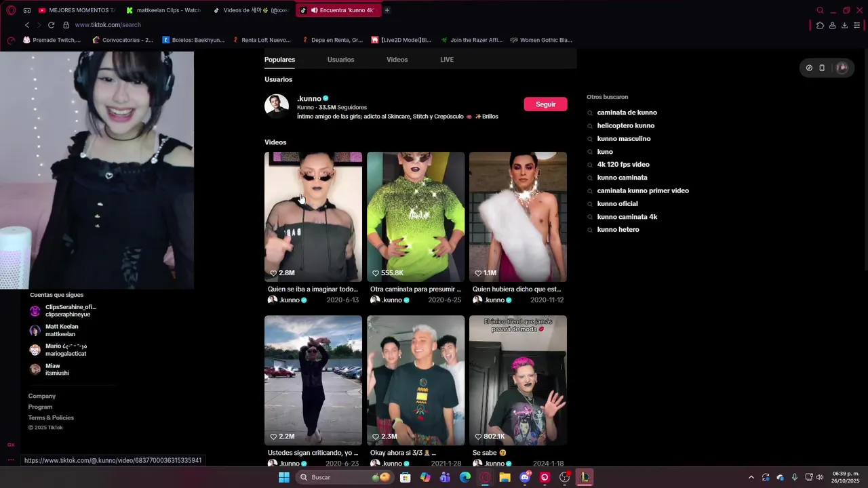Switch to the MEJORES MOMENTOS YouTube tab
The width and height of the screenshot is (868, 488).
tap(77, 10)
